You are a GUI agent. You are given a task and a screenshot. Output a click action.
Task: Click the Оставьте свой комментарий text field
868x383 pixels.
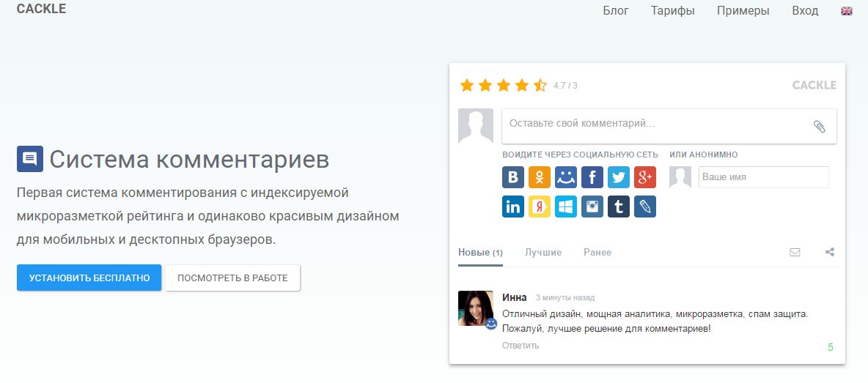pyautogui.click(x=669, y=126)
